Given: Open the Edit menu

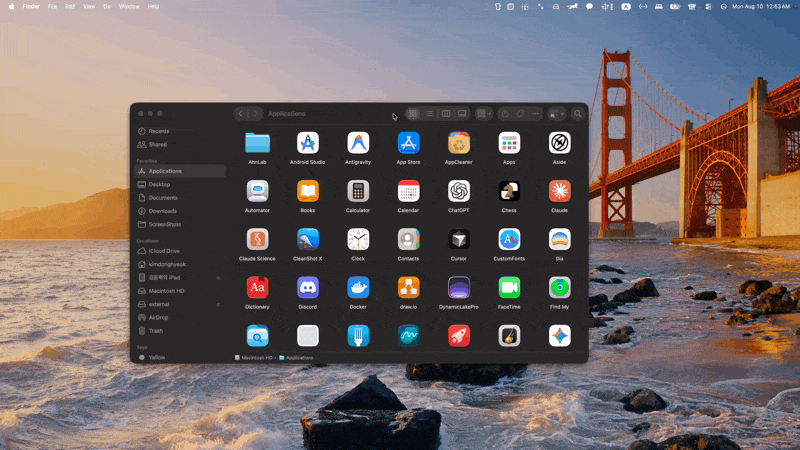Looking at the screenshot, I should [70, 7].
